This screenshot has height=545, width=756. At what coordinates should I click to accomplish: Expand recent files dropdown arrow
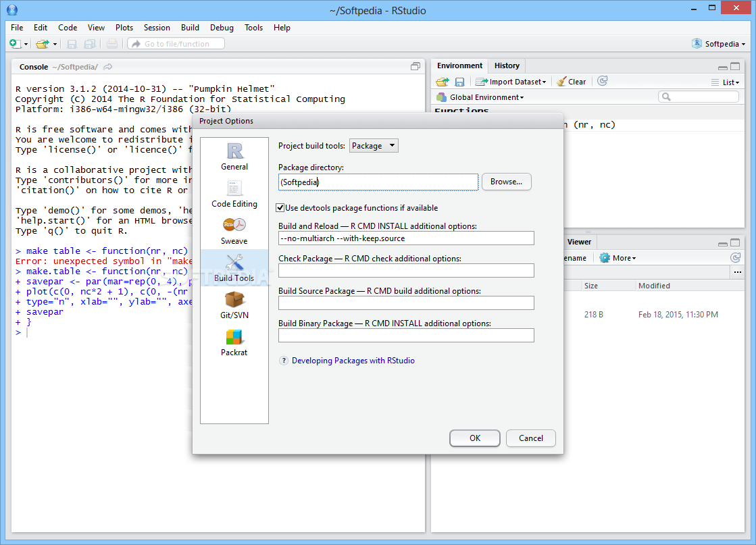click(x=55, y=45)
